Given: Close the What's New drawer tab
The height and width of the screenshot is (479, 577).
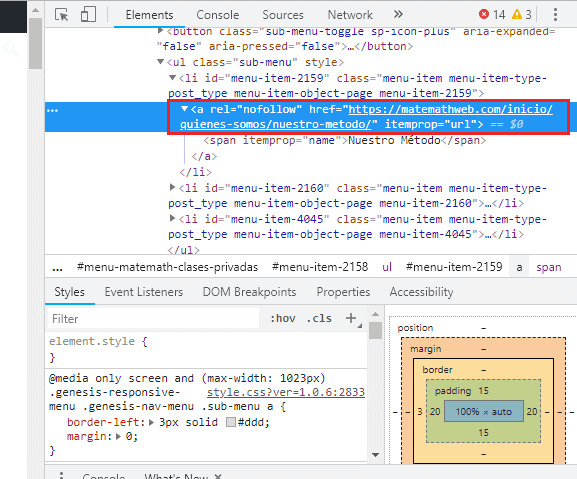Looking at the screenshot, I should (218, 476).
